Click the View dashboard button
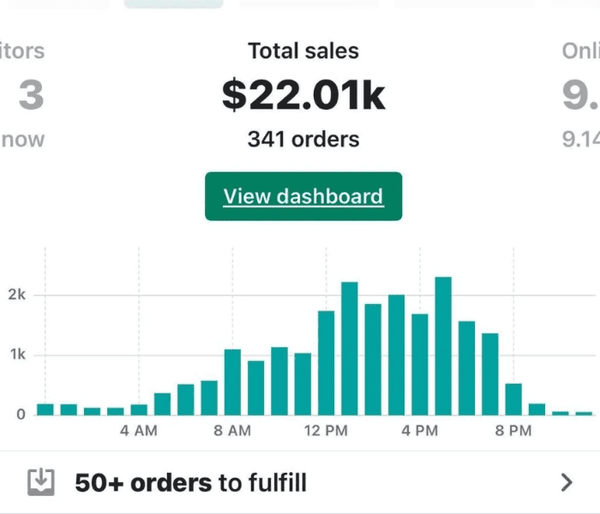This screenshot has width=600, height=514. [x=303, y=196]
